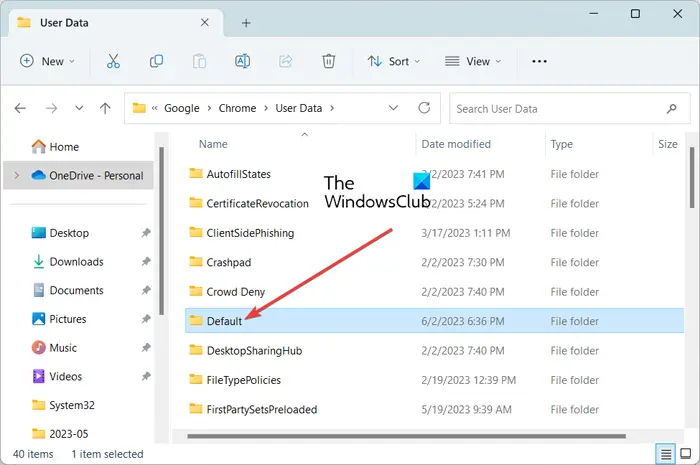Sort by Size column header
Viewport: 700px width, 465px height.
(x=667, y=144)
